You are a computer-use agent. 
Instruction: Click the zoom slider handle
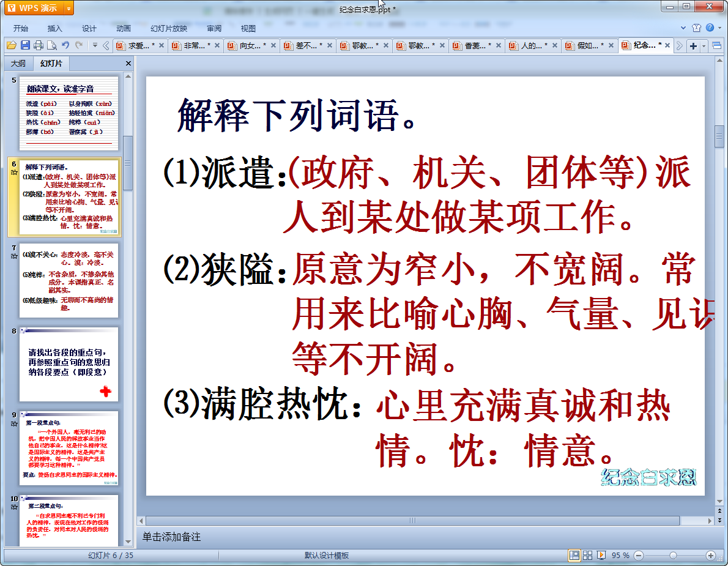(x=673, y=556)
